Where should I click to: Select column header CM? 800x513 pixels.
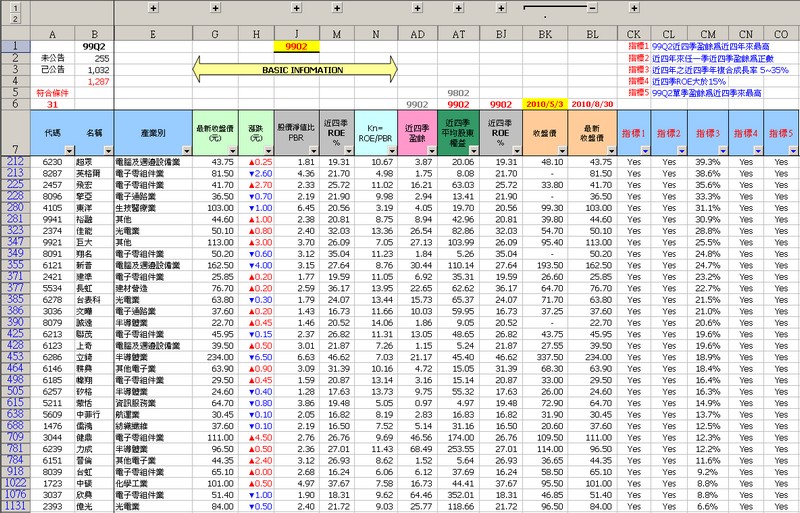point(708,34)
